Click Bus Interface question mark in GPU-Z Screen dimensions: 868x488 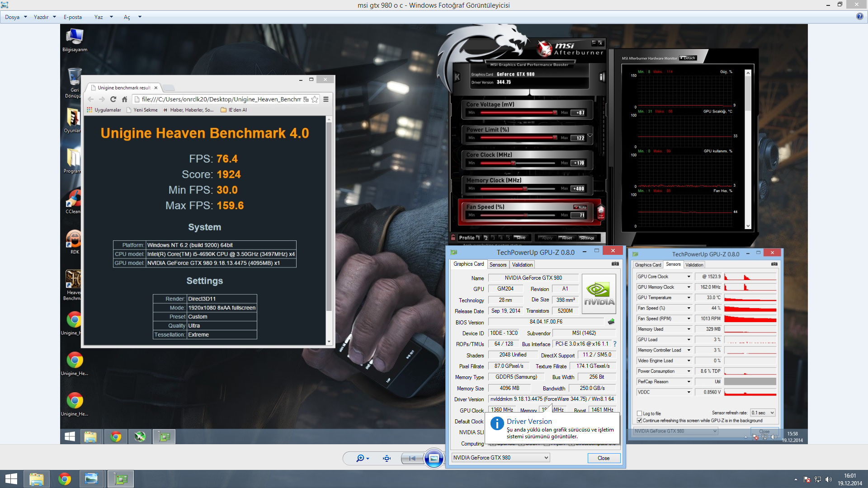click(x=615, y=344)
